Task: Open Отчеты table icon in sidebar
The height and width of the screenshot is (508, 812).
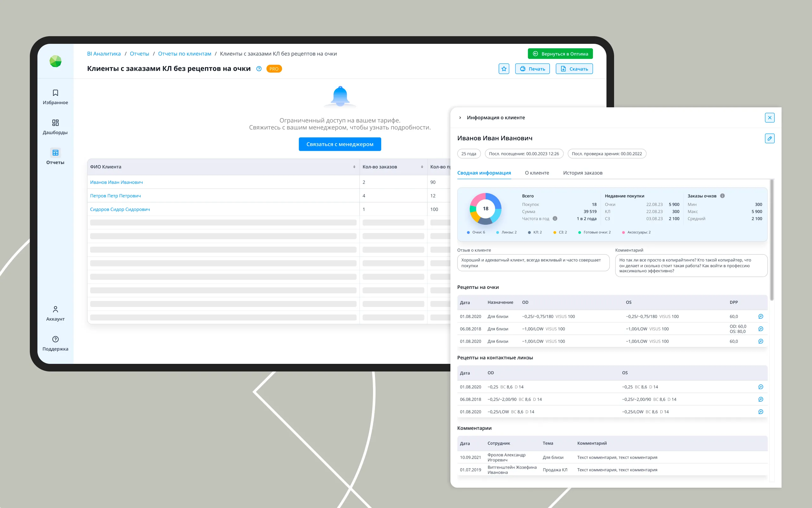Action: [56, 152]
